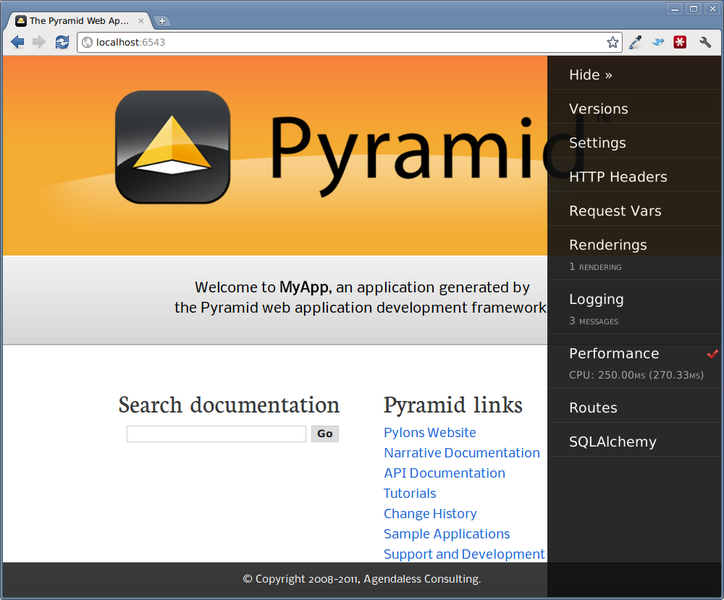Reload the page with refresh icon

(x=62, y=42)
